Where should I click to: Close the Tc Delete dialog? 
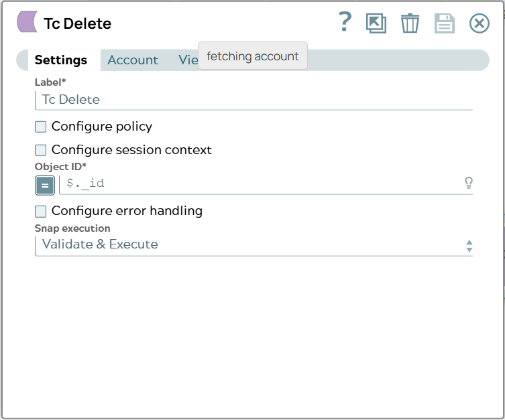[480, 23]
